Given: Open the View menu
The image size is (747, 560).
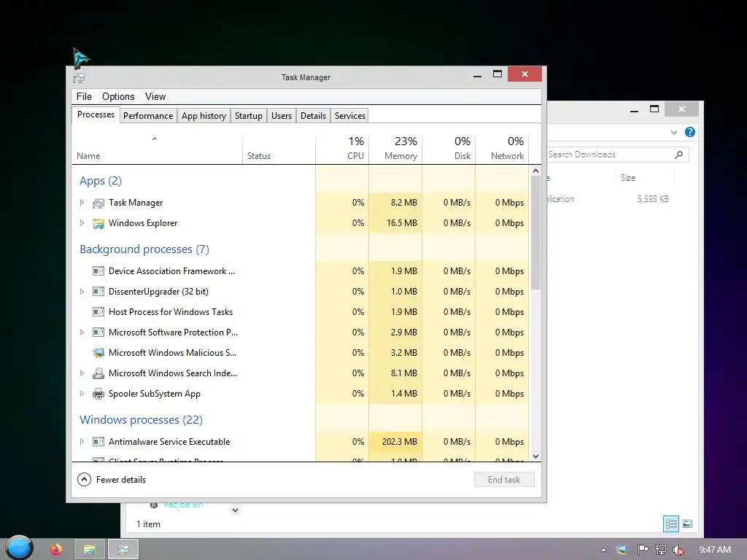Looking at the screenshot, I should pyautogui.click(x=155, y=97).
